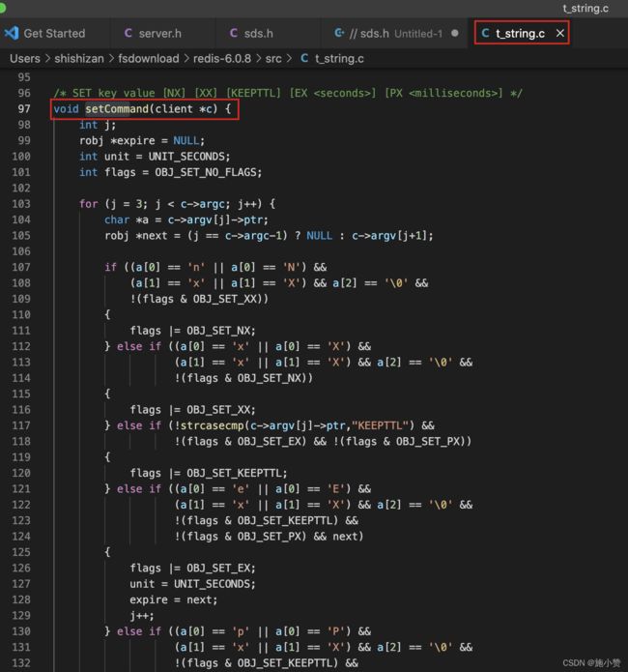Screen dimensions: 628x672
Task: Click the UNIT_SECONDS value on line 100
Action: pos(186,157)
